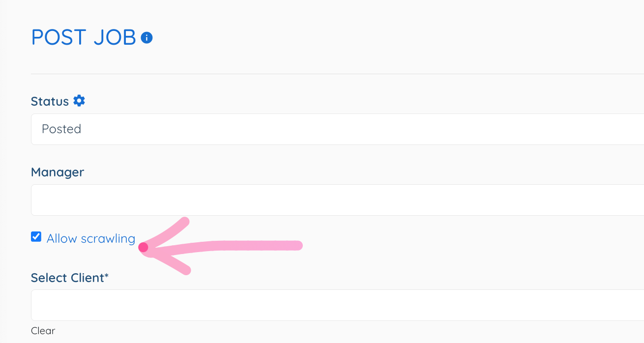Toggle the Allow scrawling checkbox
Screen dimensions: 644x343
pos(36,237)
